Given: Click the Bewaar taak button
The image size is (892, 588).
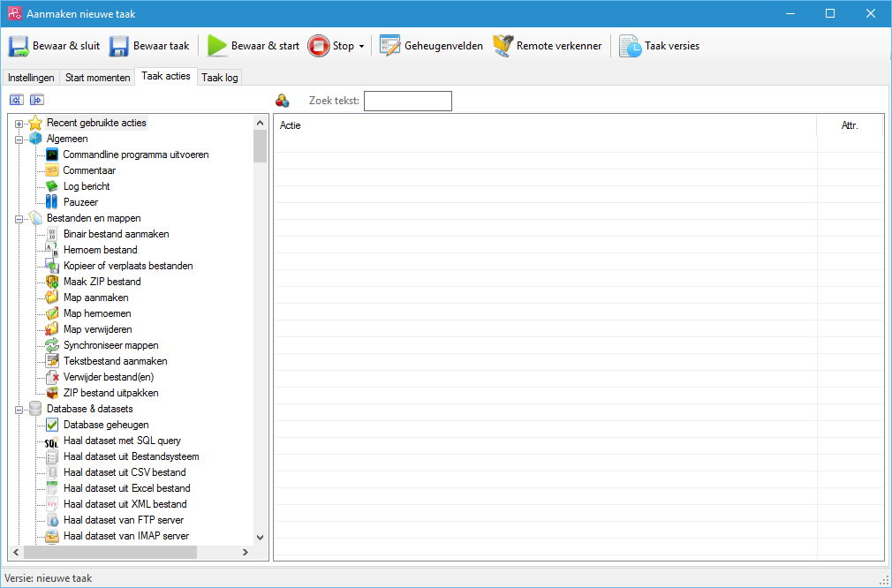Looking at the screenshot, I should [149, 46].
